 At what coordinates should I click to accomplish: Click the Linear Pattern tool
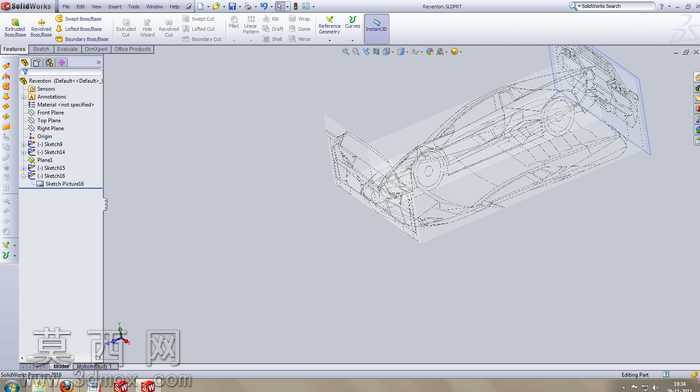251,25
